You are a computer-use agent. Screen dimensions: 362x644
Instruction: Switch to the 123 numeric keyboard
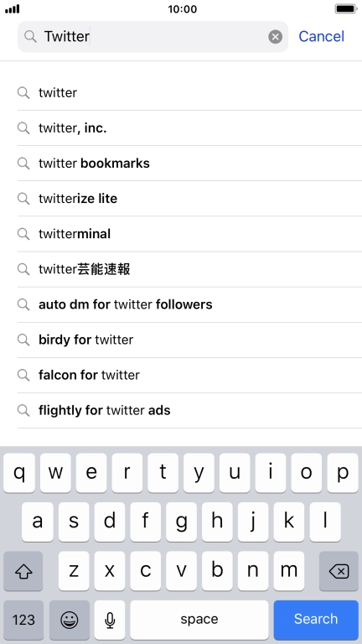point(23,620)
